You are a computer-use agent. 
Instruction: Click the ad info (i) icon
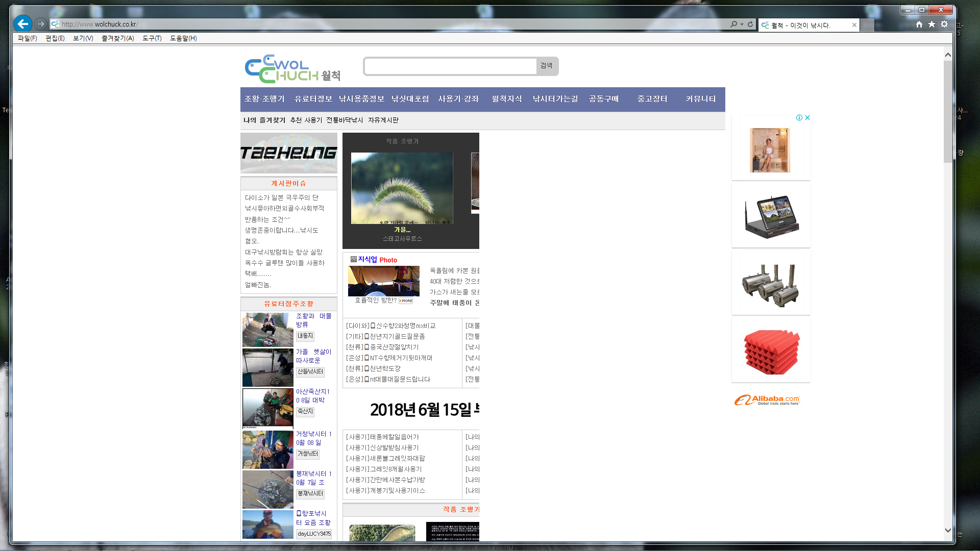(799, 118)
